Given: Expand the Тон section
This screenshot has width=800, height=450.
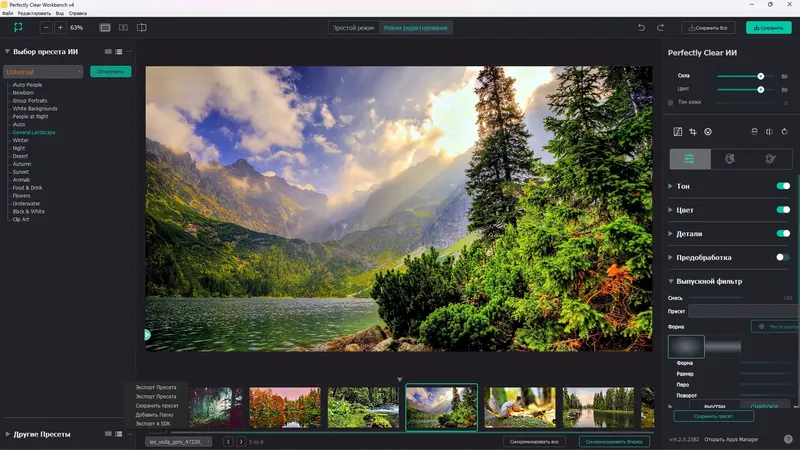Looking at the screenshot, I should 670,186.
